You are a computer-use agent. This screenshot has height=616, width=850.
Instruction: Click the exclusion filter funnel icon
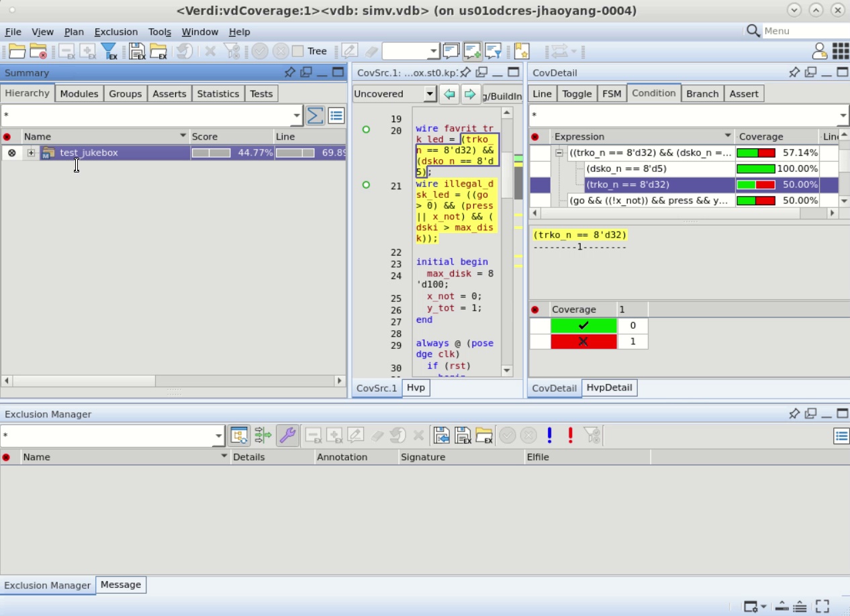coord(109,52)
